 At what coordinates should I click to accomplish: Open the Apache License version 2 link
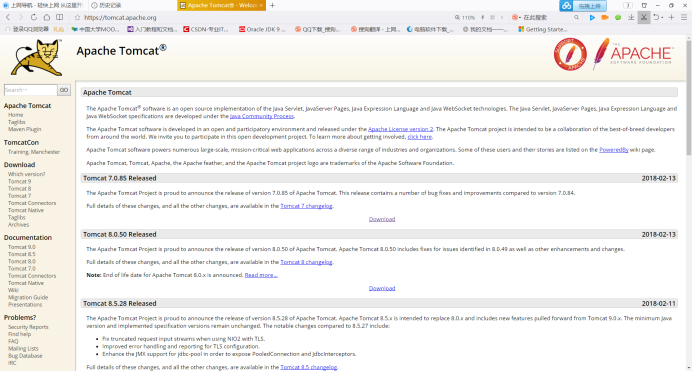pos(400,129)
